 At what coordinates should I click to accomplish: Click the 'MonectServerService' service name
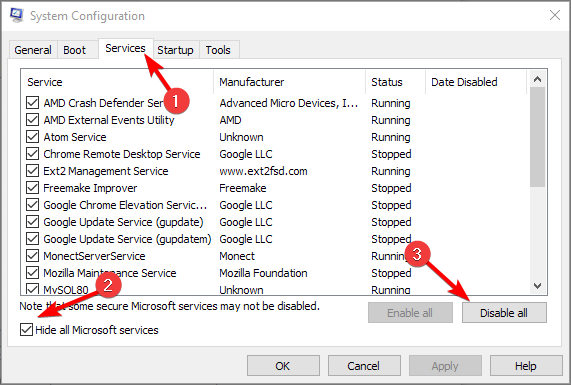coord(94,256)
